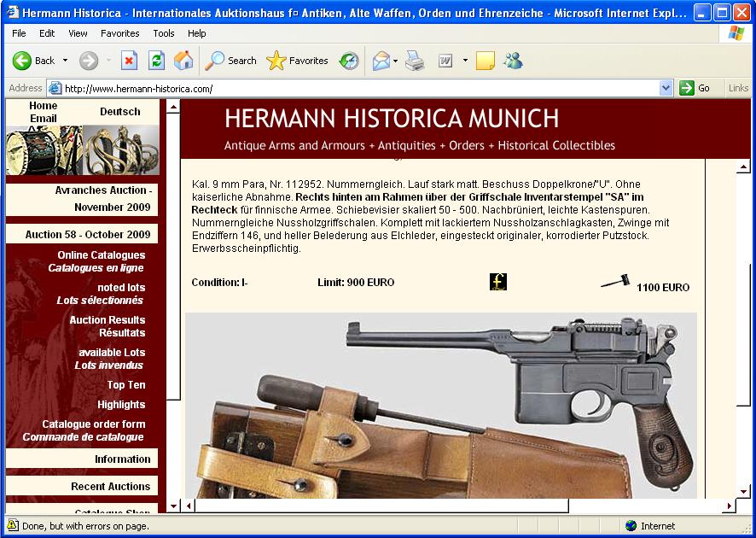
Task: Click the yellow note toolbar icon
Action: 485,61
